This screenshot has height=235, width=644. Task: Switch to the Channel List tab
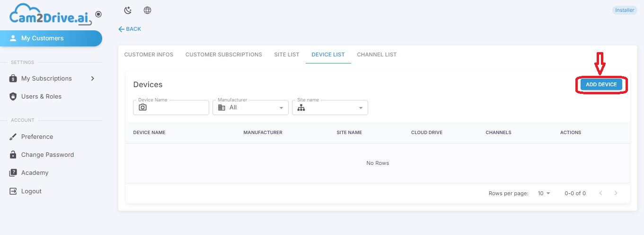tap(377, 54)
